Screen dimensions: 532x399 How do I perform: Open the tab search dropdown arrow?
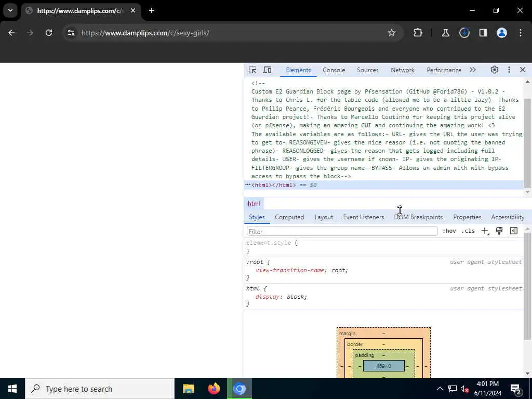point(10,10)
